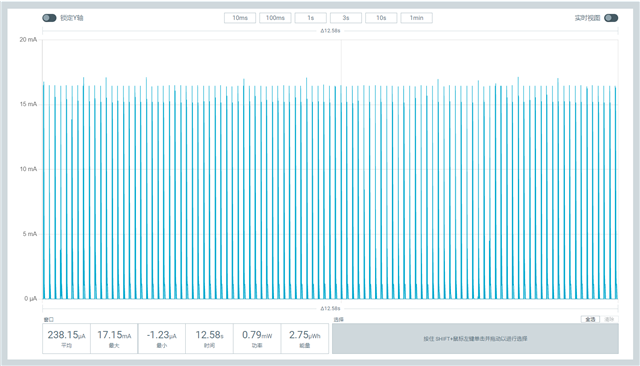Click the gray SHIFT-drag selection hint panel
Viewport: 640px width, 366px height.
tap(476, 339)
